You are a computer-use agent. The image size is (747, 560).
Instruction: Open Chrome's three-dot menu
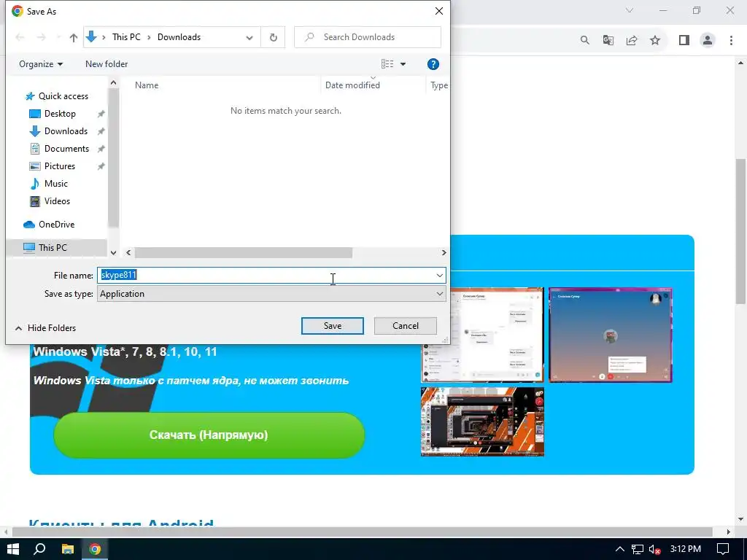tap(731, 41)
